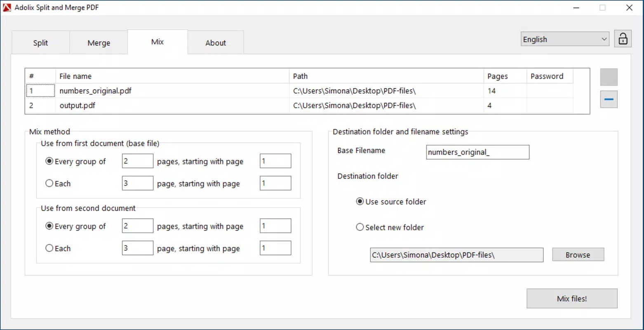Click the '#' column header
The width and height of the screenshot is (644, 330).
[40, 76]
